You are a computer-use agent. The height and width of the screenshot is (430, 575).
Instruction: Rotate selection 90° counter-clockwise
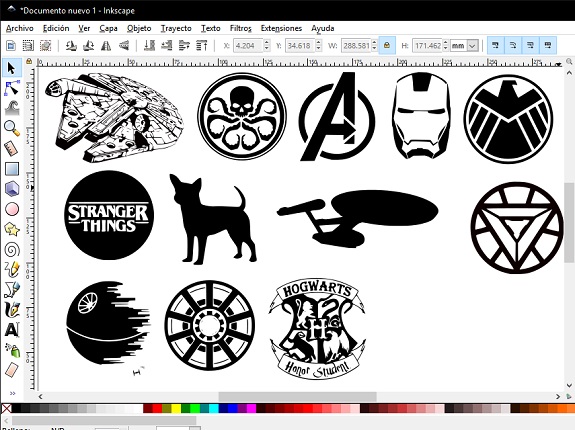[x=71, y=45]
